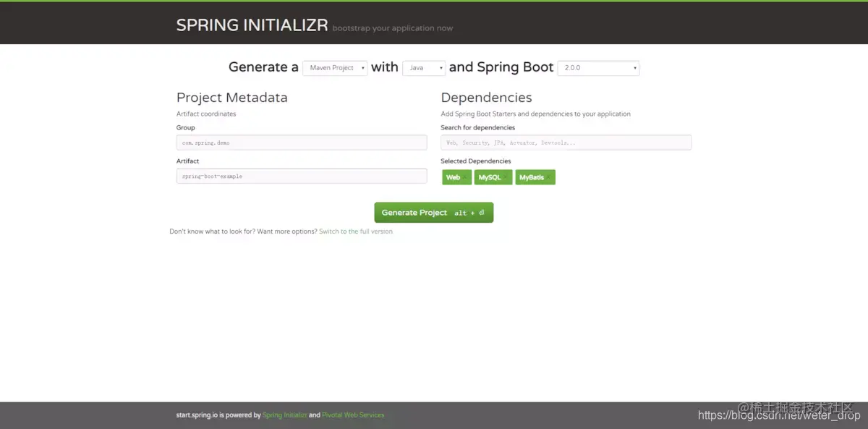Open the Spring Boot 2.0.0 version dropdown
The height and width of the screenshot is (429, 868).
[x=598, y=68]
